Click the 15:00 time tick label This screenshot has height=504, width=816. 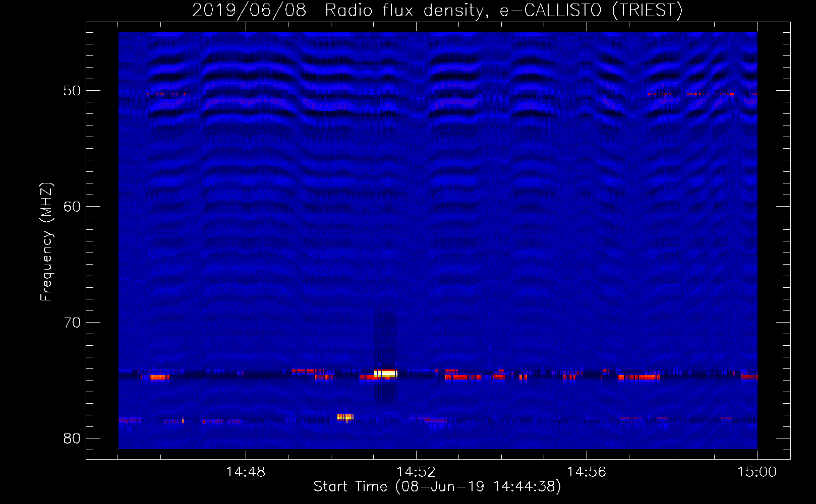757,472
